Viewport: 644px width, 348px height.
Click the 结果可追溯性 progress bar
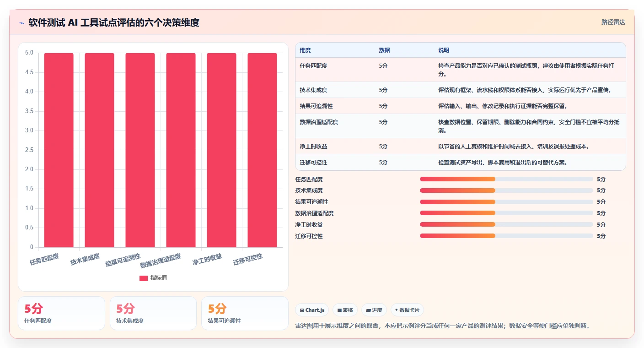506,202
